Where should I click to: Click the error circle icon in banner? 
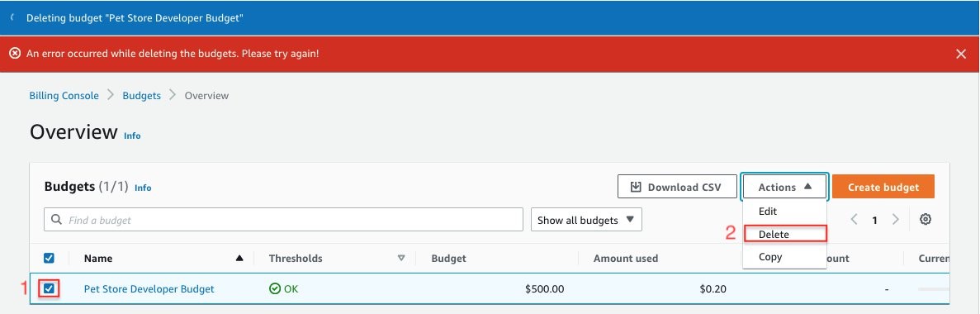pos(15,54)
